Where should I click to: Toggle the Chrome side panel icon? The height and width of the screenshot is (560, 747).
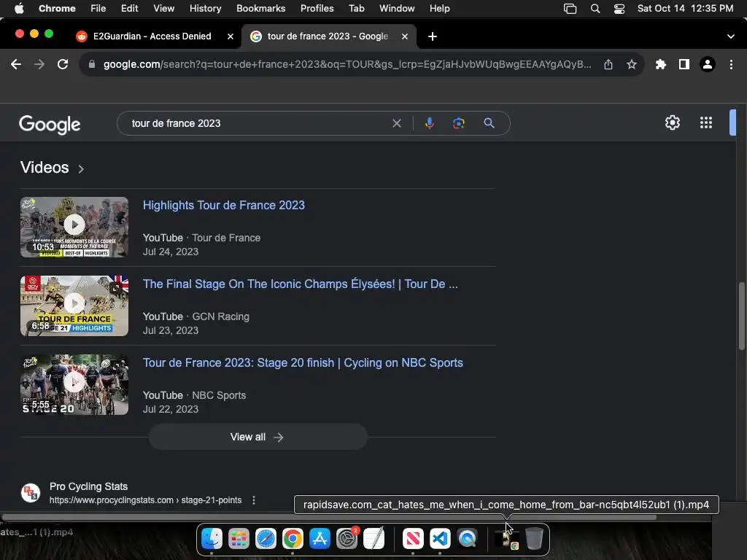[684, 64]
